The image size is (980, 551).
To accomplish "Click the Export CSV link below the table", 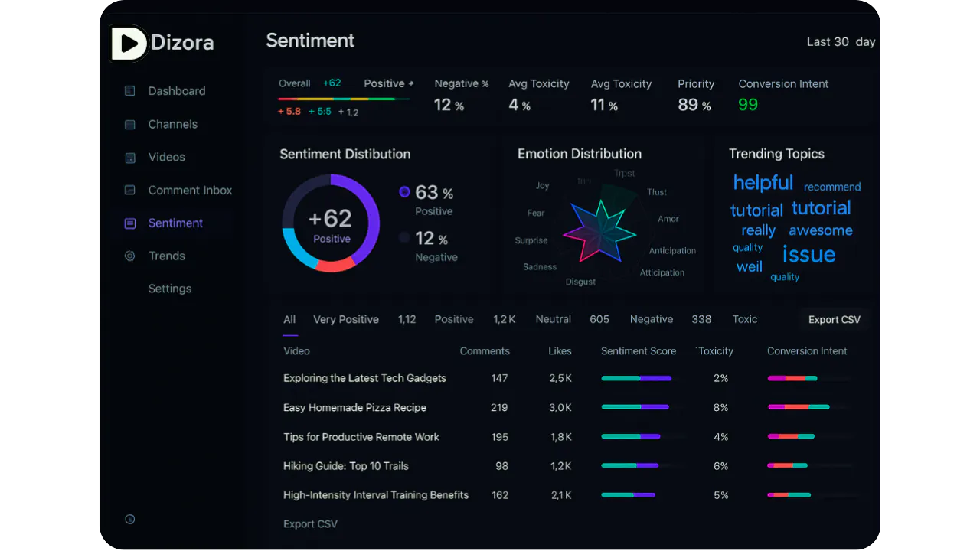I will [310, 524].
